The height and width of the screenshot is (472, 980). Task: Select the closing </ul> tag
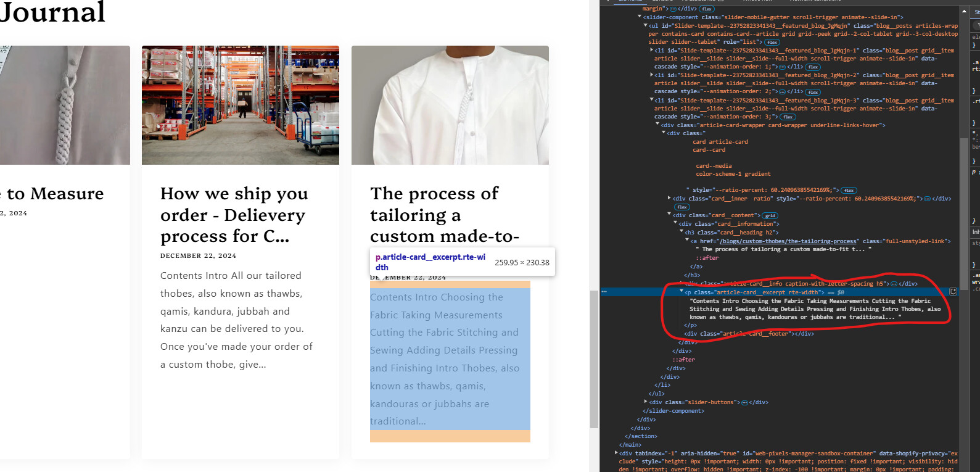(657, 394)
